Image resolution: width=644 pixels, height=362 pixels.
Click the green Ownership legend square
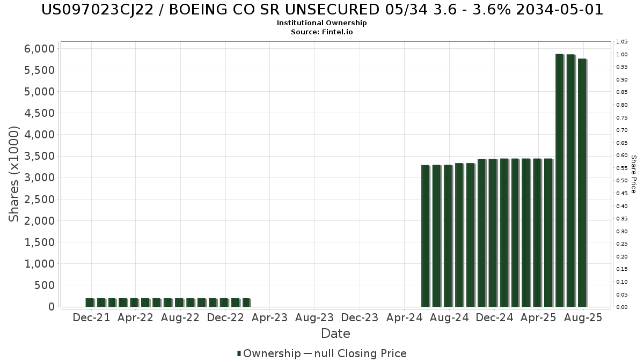[x=239, y=353]
